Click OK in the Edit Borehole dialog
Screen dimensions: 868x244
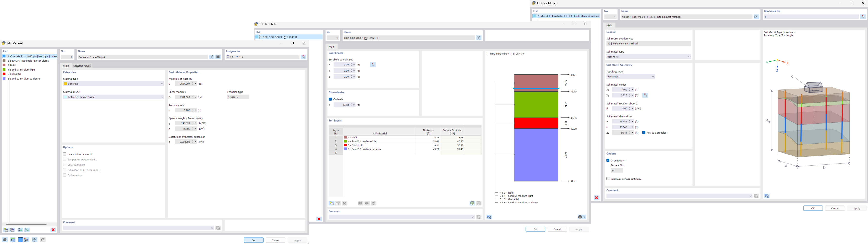point(535,229)
